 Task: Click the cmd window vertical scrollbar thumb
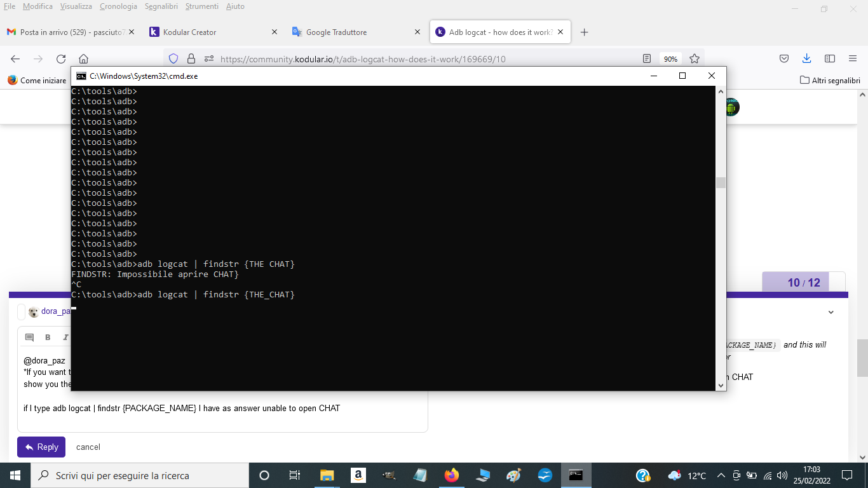coord(721,183)
